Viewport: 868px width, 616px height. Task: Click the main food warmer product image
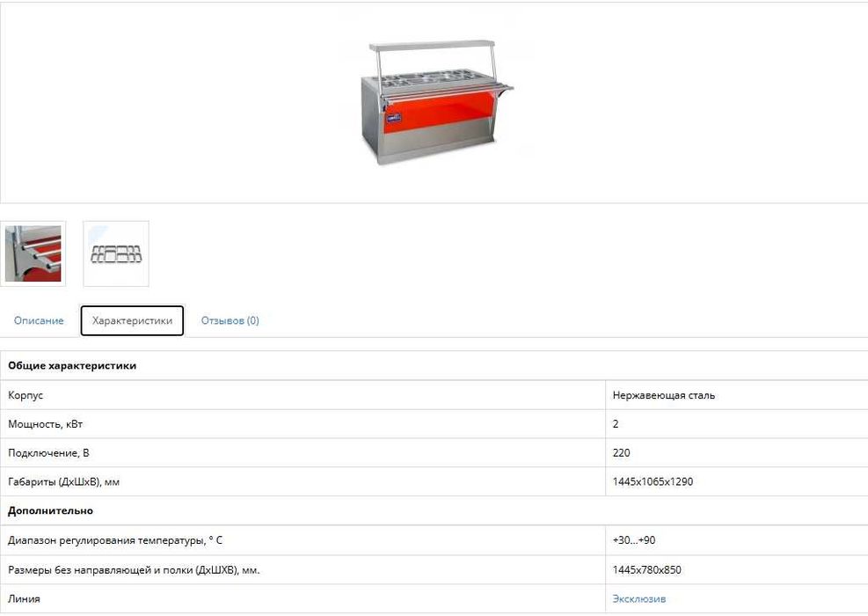tap(435, 102)
